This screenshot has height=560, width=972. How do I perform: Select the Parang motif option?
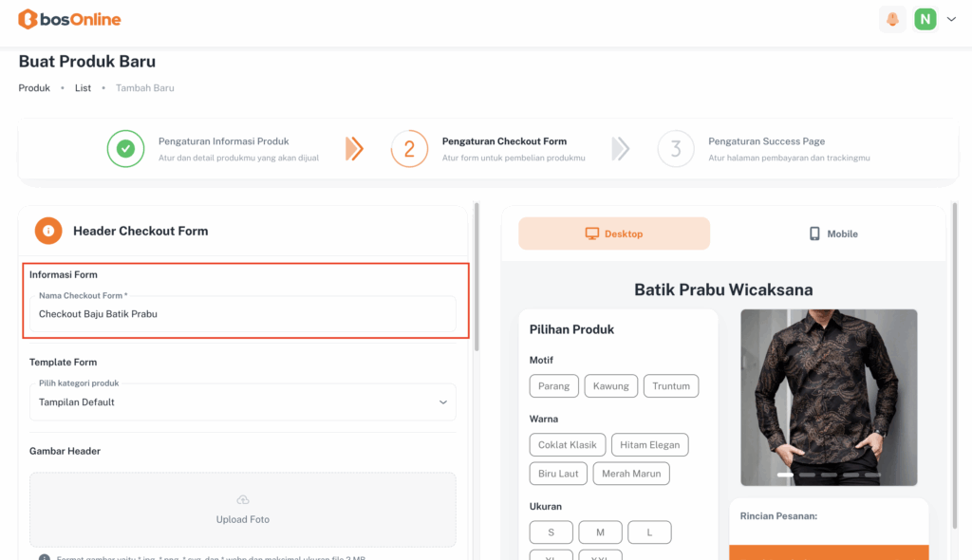pos(553,386)
